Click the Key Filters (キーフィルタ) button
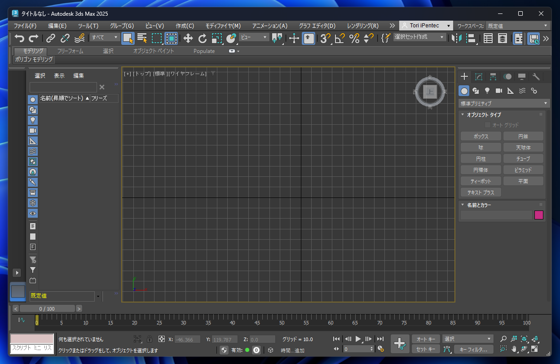Image resolution: width=560 pixels, height=364 pixels. click(x=474, y=349)
